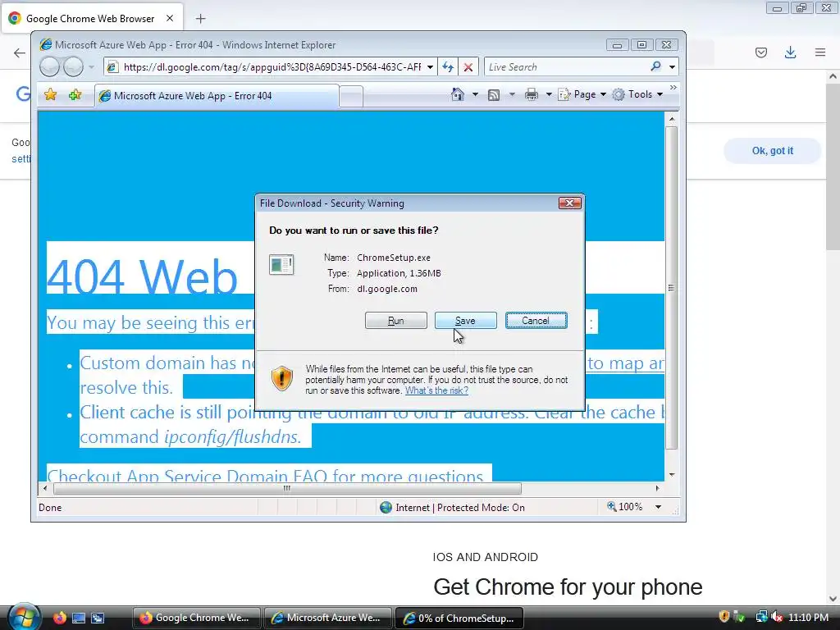
Task: Open the IE recent pages dropdown
Action: [x=92, y=67]
